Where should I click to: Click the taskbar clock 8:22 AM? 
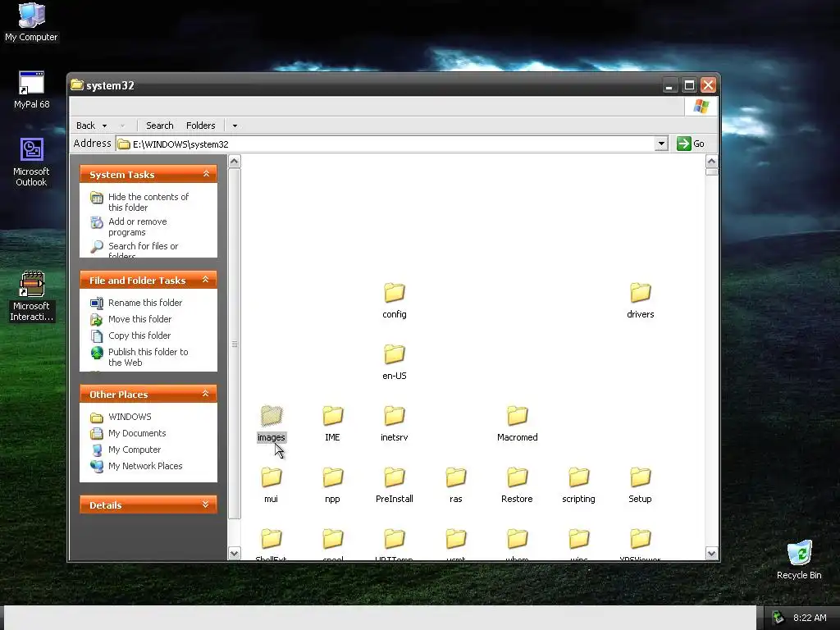810,618
